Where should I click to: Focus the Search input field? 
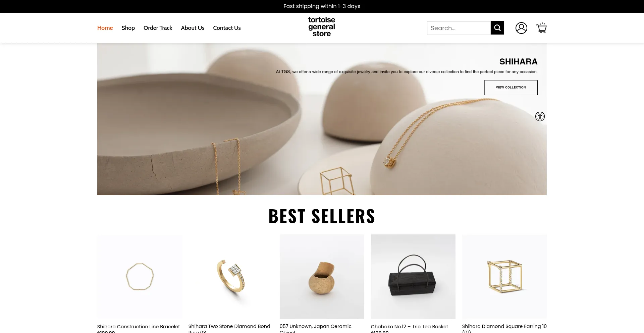[x=459, y=28]
